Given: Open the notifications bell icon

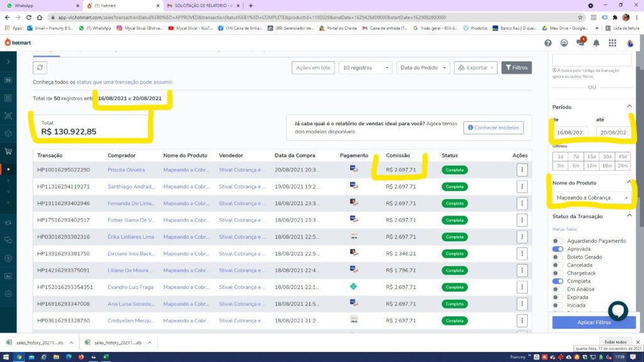Looking at the screenshot, I should click(596, 43).
